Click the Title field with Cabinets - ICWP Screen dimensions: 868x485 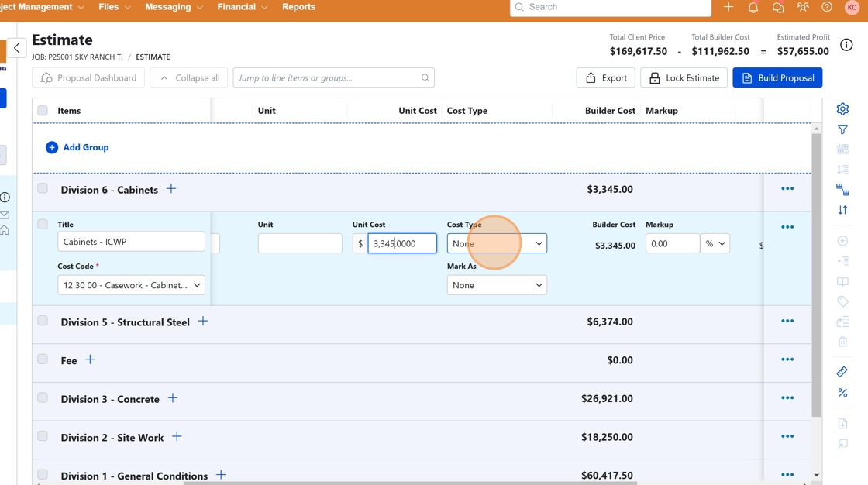click(x=131, y=242)
